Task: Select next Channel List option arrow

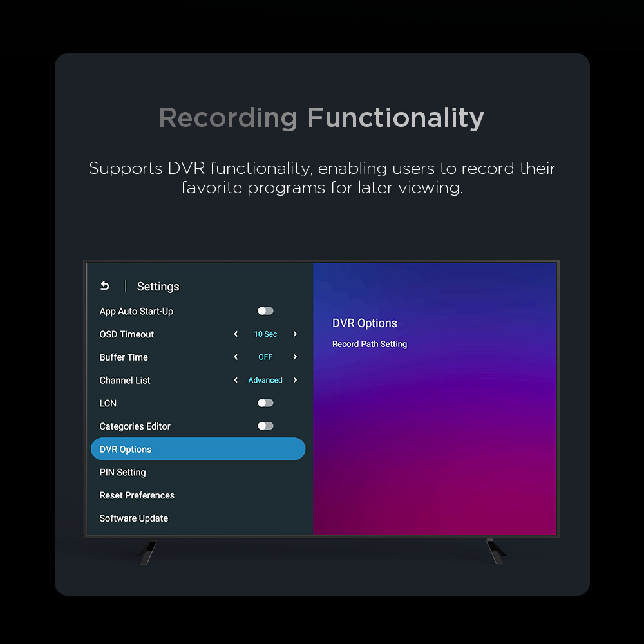Action: [x=295, y=380]
